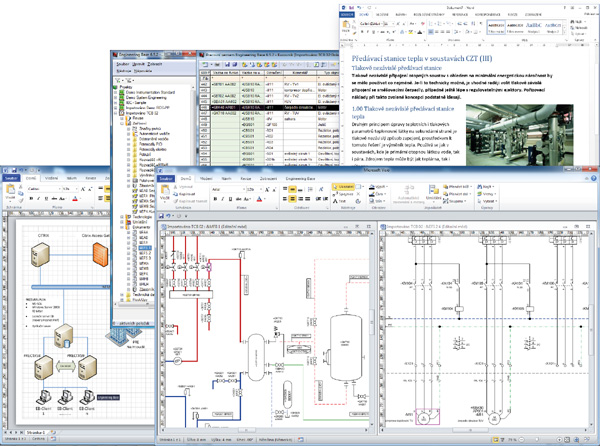
Task: Toggle Underline in the front Visio window
Action: coord(230,199)
